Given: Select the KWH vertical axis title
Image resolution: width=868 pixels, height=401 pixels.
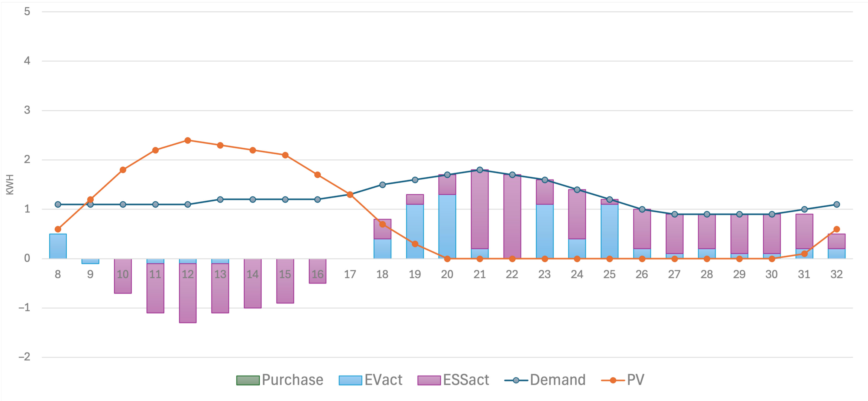Looking at the screenshot, I should pyautogui.click(x=10, y=185).
